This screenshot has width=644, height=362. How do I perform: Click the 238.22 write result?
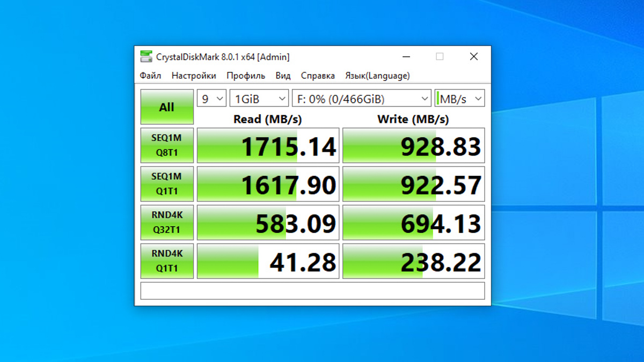414,261
